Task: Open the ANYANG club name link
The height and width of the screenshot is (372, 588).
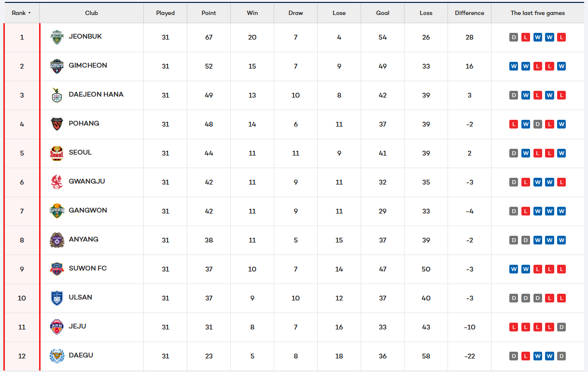Action: point(84,239)
